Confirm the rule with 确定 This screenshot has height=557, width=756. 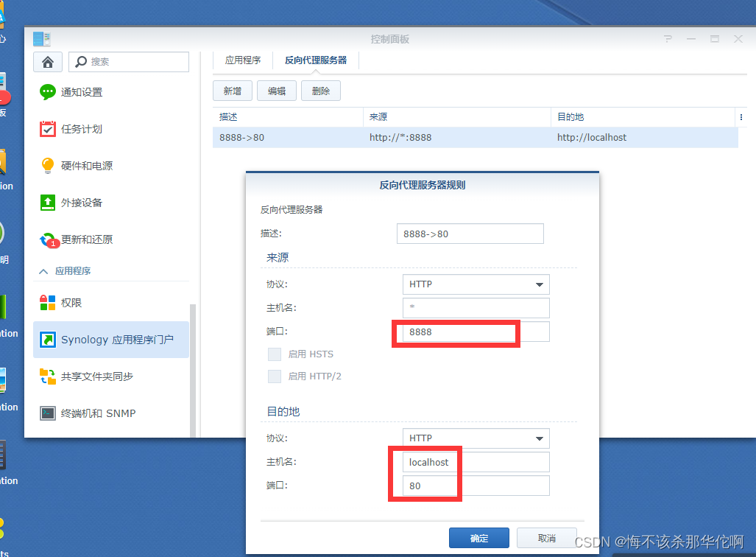478,538
